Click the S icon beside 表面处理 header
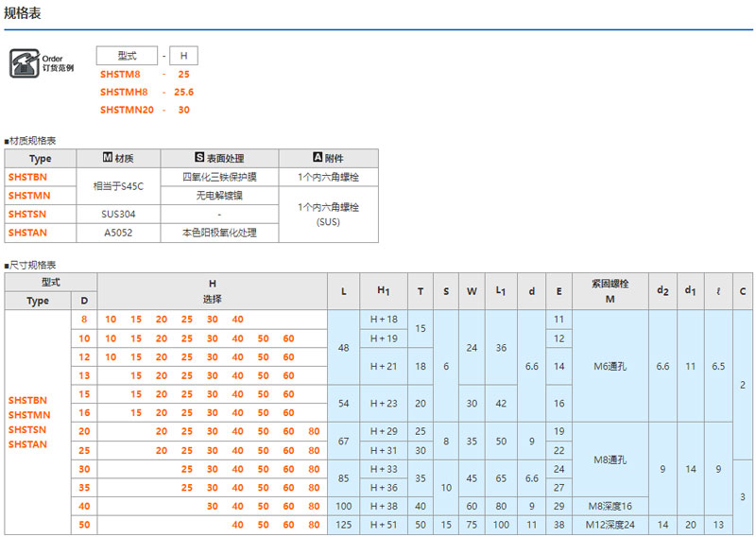This screenshot has width=756, height=537. [199, 158]
